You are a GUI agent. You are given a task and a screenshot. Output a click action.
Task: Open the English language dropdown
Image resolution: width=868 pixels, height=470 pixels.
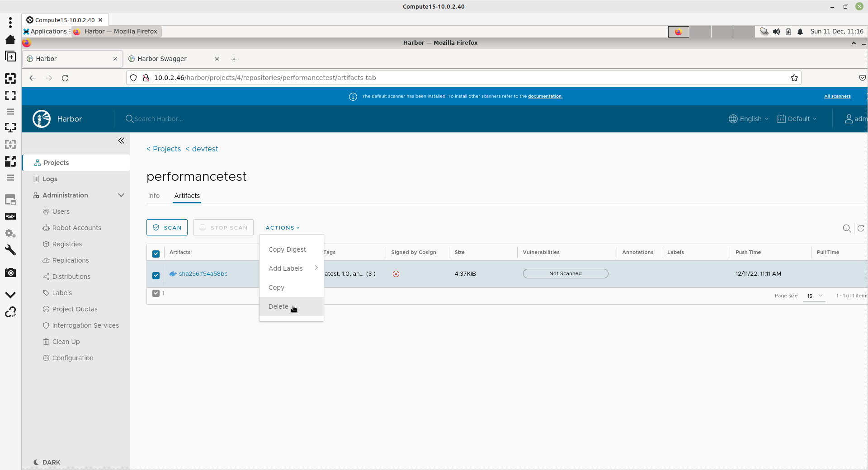click(x=749, y=119)
